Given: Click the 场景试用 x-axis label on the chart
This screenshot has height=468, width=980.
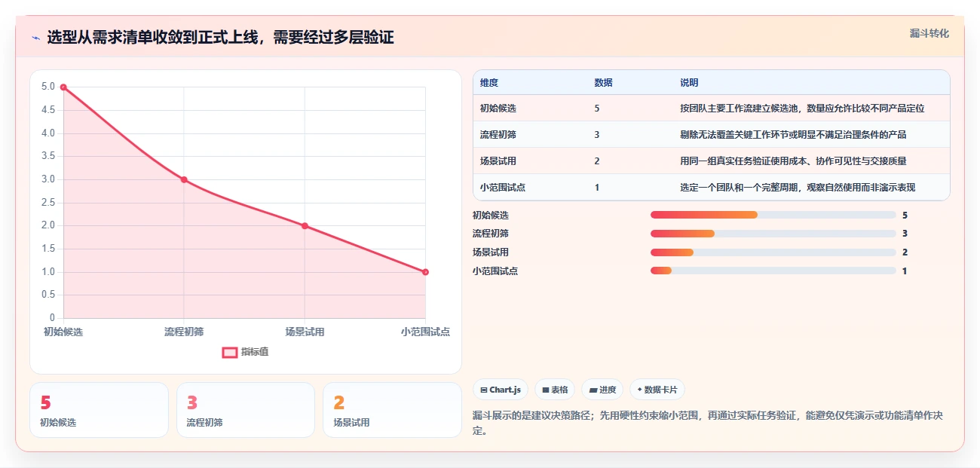Looking at the screenshot, I should pos(305,332).
